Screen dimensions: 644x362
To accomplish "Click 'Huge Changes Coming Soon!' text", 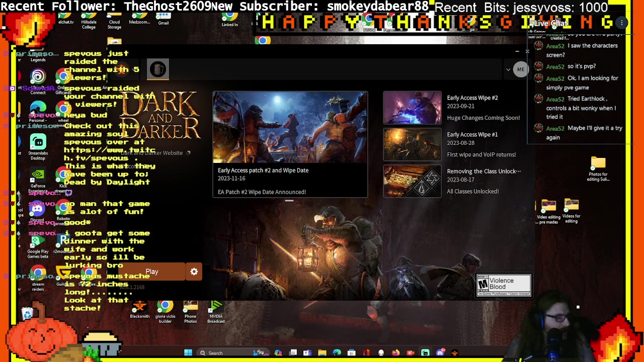I will pos(484,118).
